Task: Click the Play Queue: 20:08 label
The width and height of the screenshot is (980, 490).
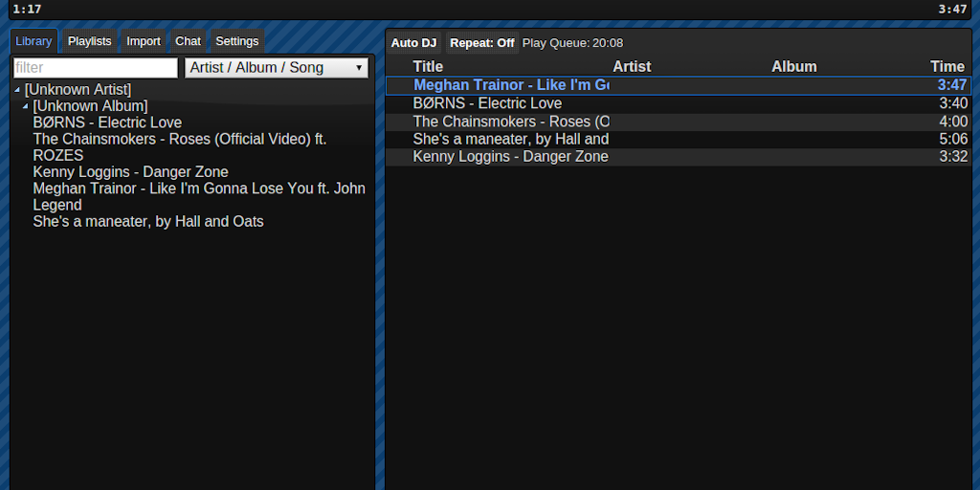Action: 572,43
